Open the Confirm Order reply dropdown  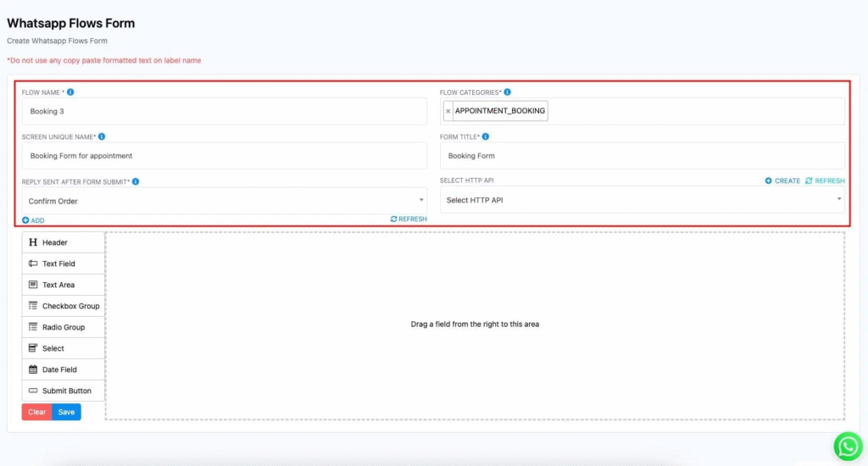click(224, 201)
